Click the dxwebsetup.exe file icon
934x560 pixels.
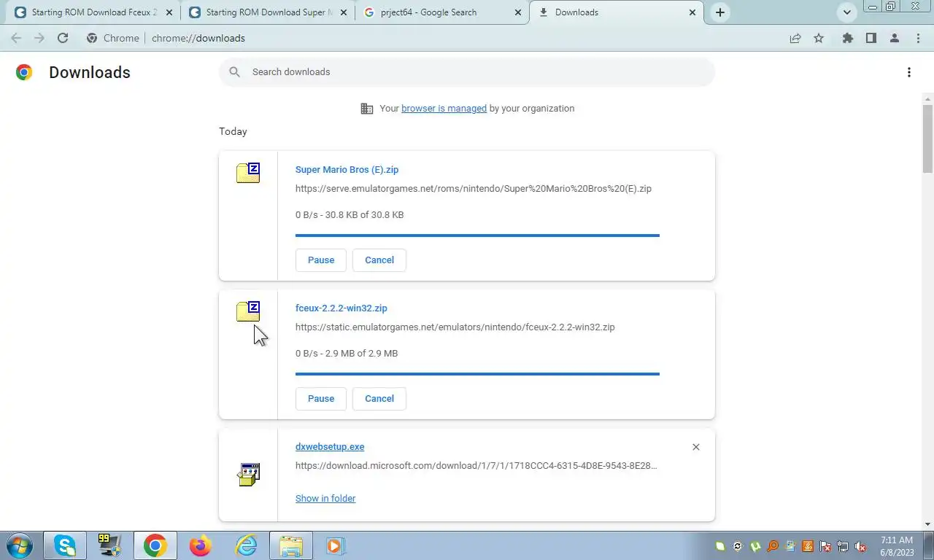click(249, 475)
